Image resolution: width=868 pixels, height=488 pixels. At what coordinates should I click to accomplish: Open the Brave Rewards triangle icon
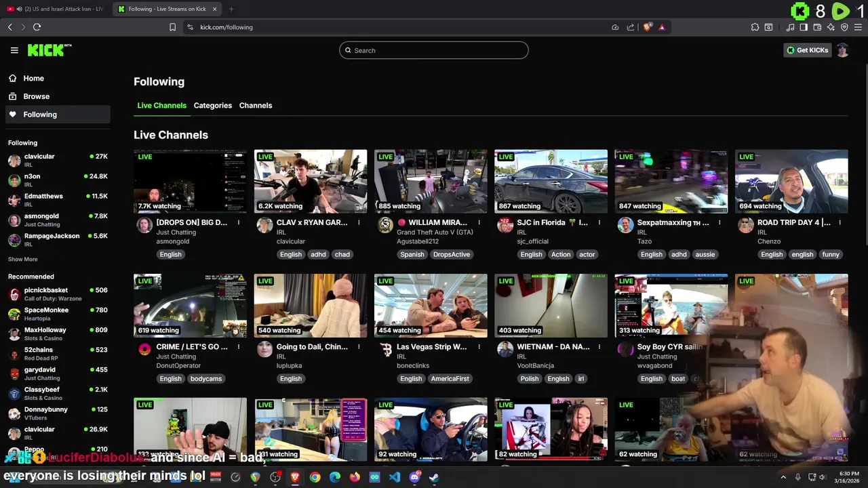(x=662, y=27)
